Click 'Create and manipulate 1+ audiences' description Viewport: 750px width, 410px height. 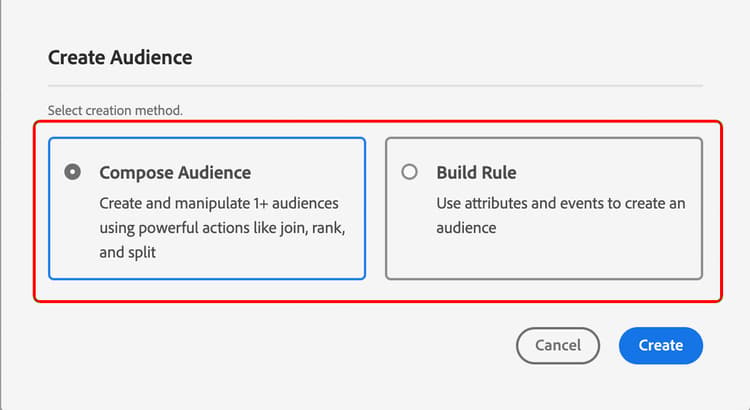pos(222,228)
